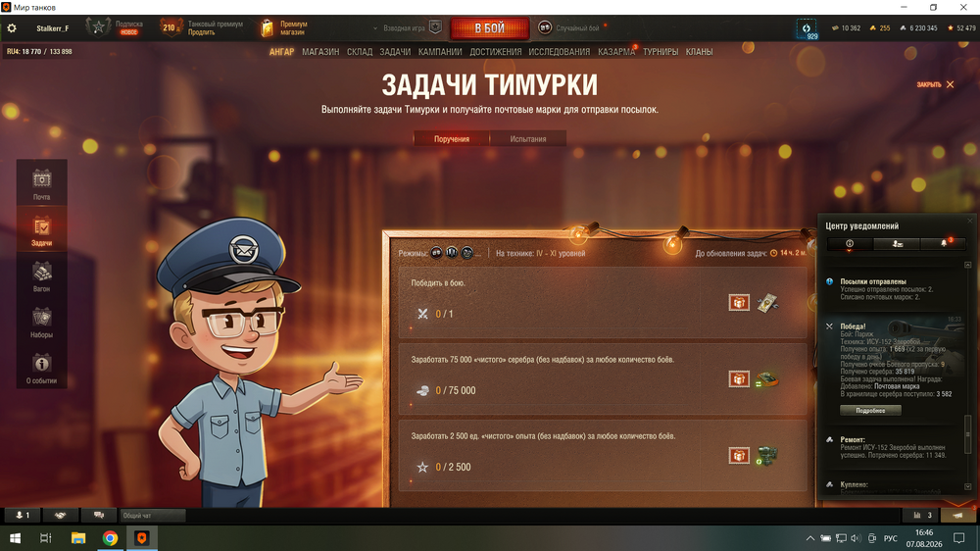Click the Подробнее button in Победа notification
This screenshot has height=551, width=980.
click(870, 410)
